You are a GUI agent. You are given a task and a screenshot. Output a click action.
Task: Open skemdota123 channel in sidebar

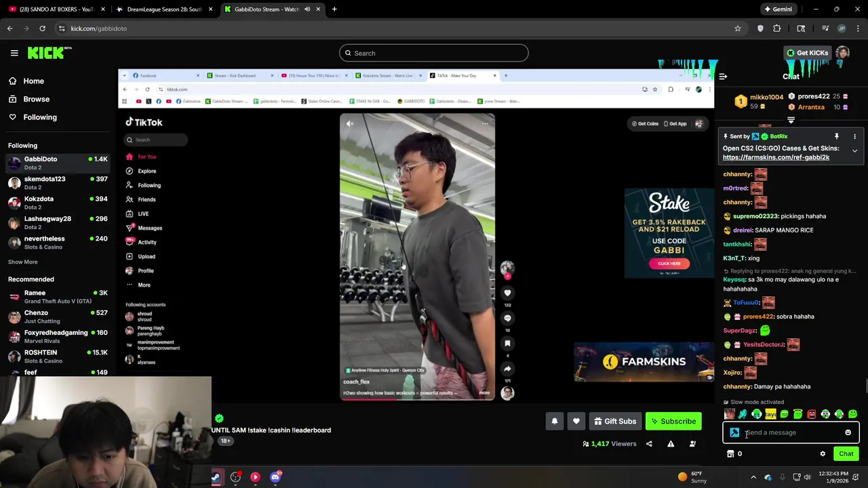click(x=58, y=183)
